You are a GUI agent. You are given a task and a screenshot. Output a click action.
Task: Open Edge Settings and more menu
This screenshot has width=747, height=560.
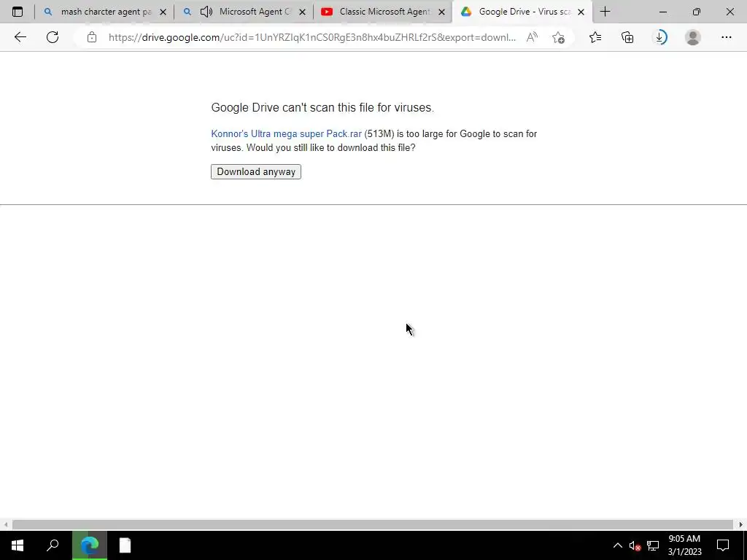pyautogui.click(x=726, y=37)
